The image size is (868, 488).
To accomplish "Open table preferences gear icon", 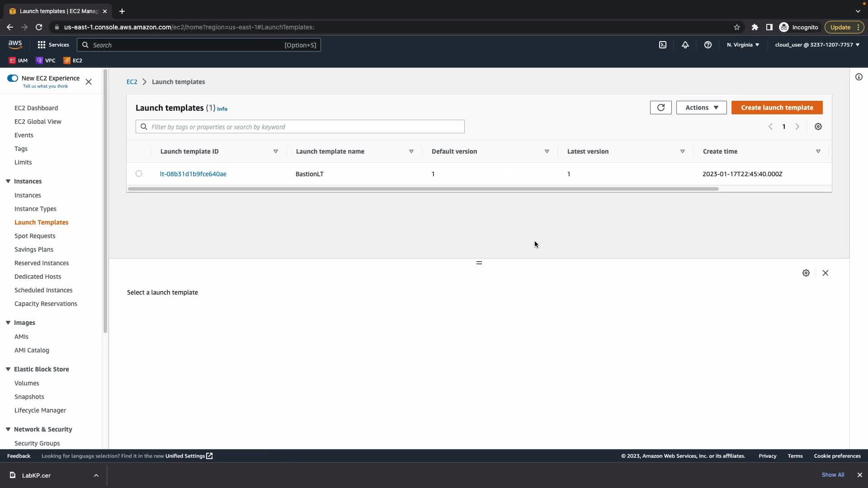I will point(818,127).
